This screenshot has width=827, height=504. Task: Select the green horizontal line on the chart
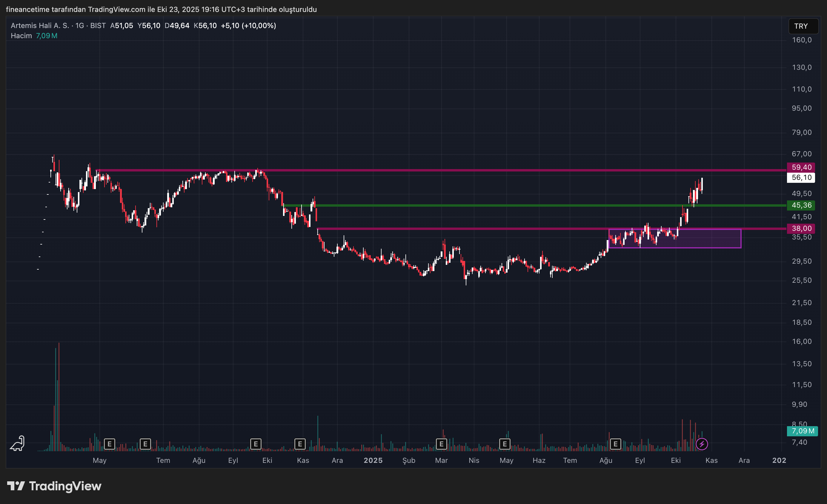pos(470,205)
